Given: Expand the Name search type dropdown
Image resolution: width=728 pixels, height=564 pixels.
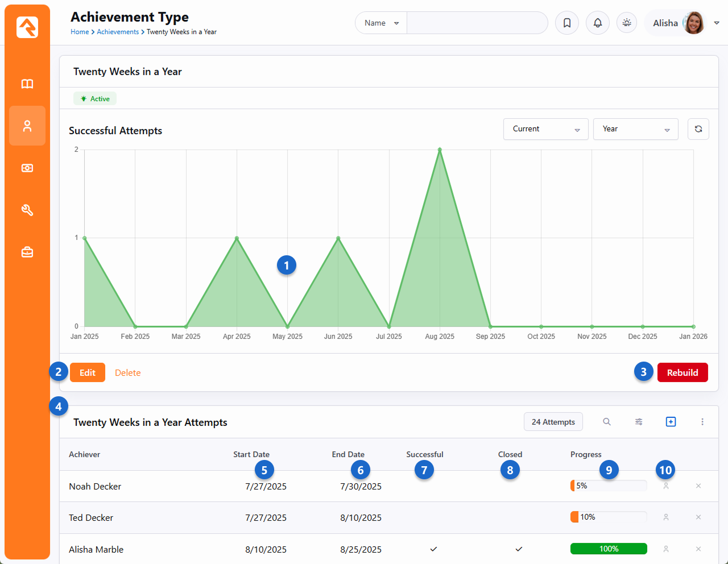Looking at the screenshot, I should point(381,23).
